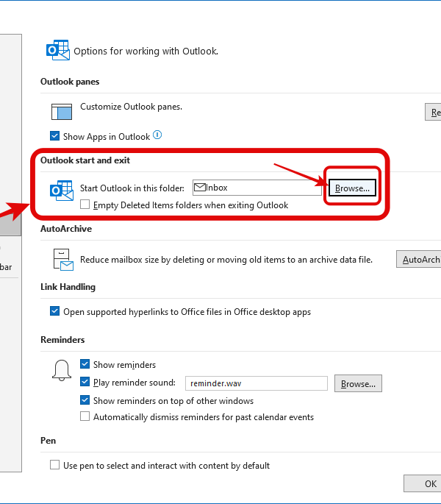Click the partially visible Re... panes button
The width and height of the screenshot is (441, 504).
click(433, 112)
